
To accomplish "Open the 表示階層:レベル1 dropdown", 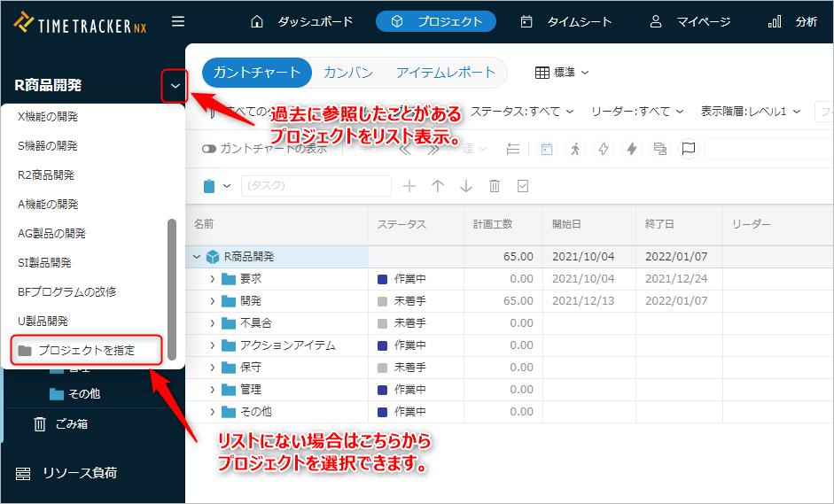I will point(750,112).
